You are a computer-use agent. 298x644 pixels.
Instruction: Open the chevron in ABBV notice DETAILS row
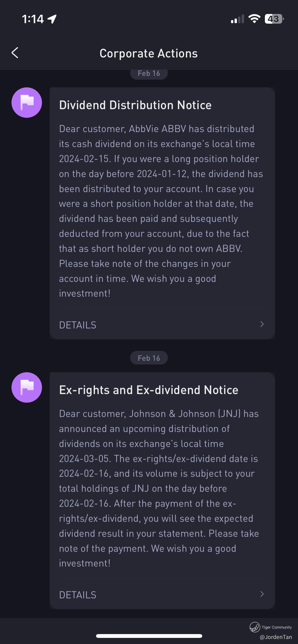pos(262,324)
